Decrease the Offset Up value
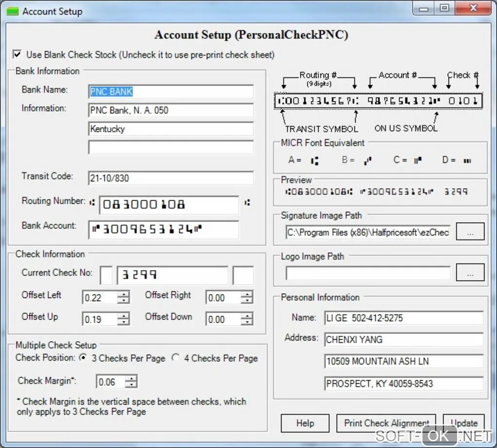 tap(123, 322)
